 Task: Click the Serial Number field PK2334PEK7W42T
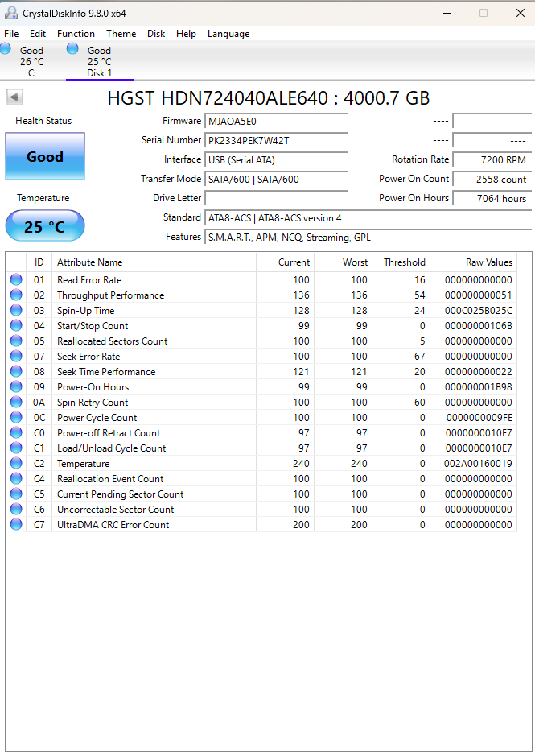(x=276, y=141)
